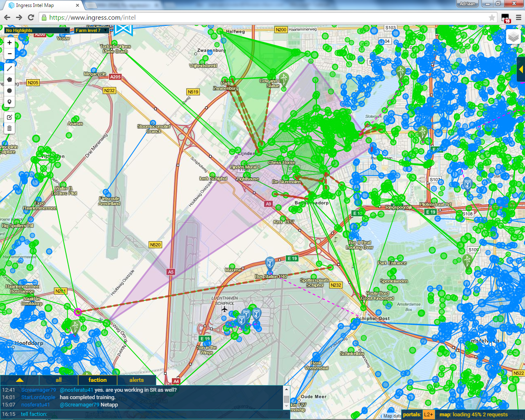Screen dimensions: 525x420
Task: Switch chat to the alerts tab
Action: click(x=137, y=380)
